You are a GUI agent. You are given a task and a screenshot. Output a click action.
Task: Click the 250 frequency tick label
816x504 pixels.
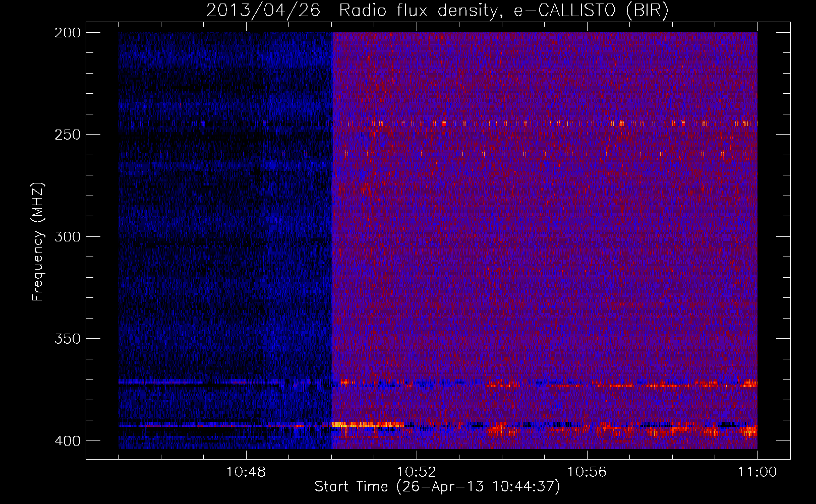(67, 135)
